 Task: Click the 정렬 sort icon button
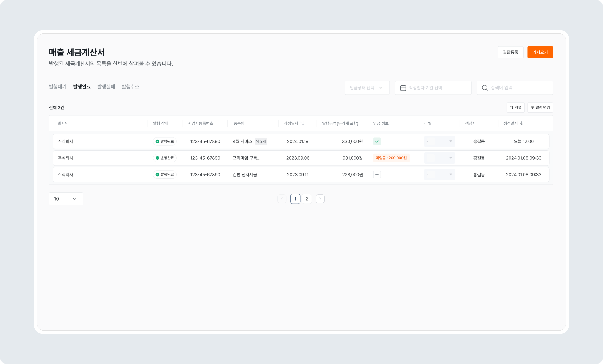tap(516, 107)
